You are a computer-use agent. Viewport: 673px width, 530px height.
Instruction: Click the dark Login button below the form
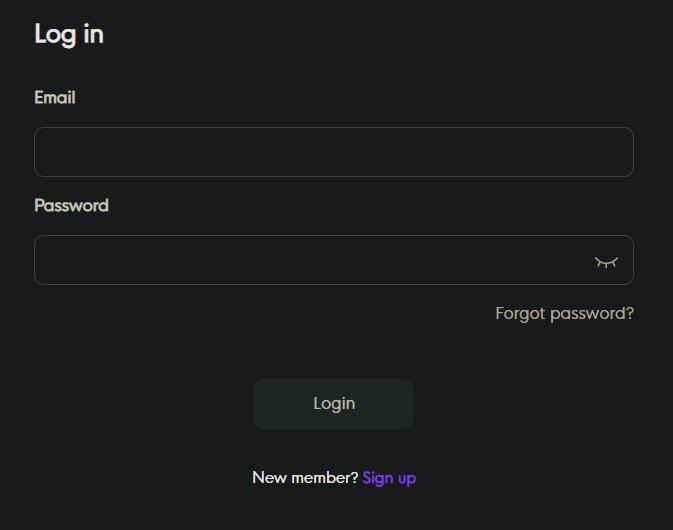click(x=334, y=404)
